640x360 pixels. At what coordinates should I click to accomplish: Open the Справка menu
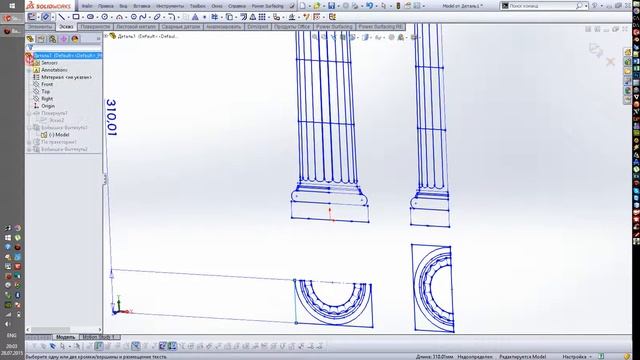237,6
